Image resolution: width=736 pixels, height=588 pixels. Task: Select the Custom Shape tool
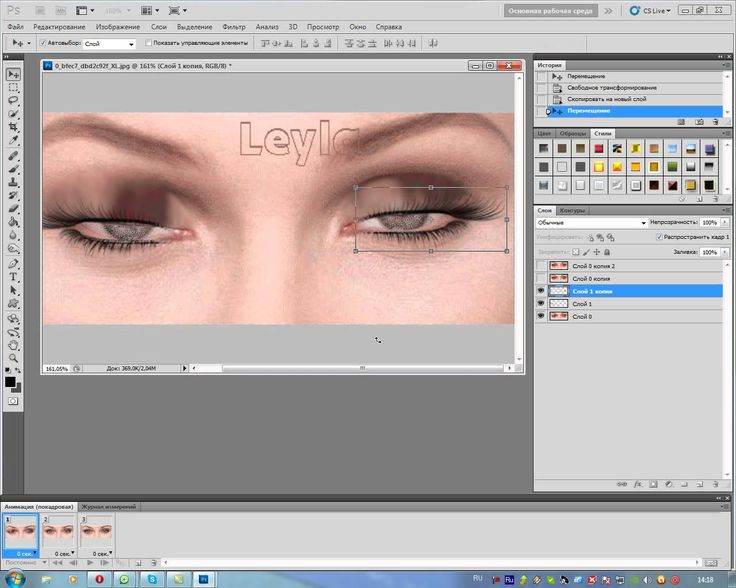click(13, 303)
